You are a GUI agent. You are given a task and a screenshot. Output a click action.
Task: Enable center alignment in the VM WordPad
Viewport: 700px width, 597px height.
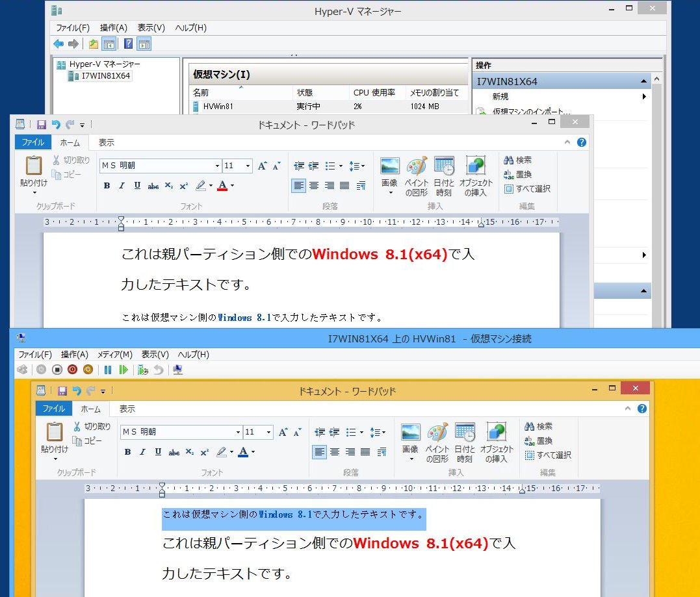click(335, 452)
